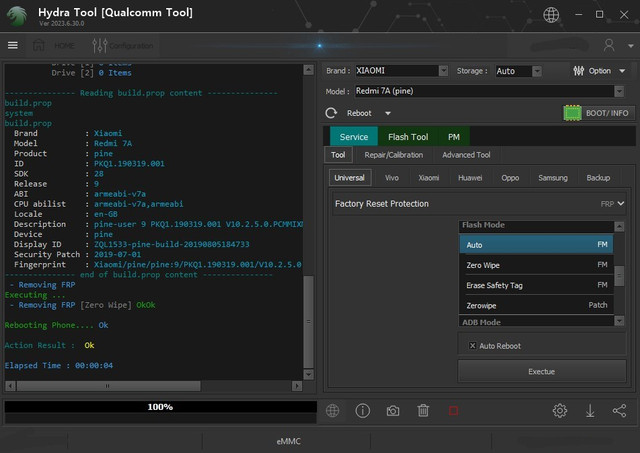Select the Xiaomi brand tab
Screen dimensions: 640x453
429,178
